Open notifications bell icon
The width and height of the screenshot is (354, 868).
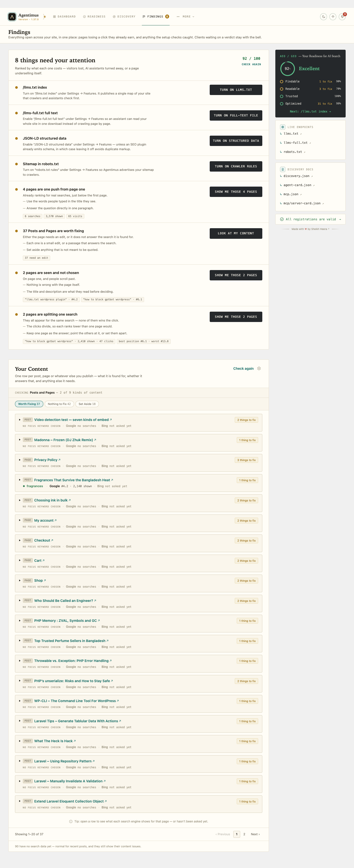342,16
